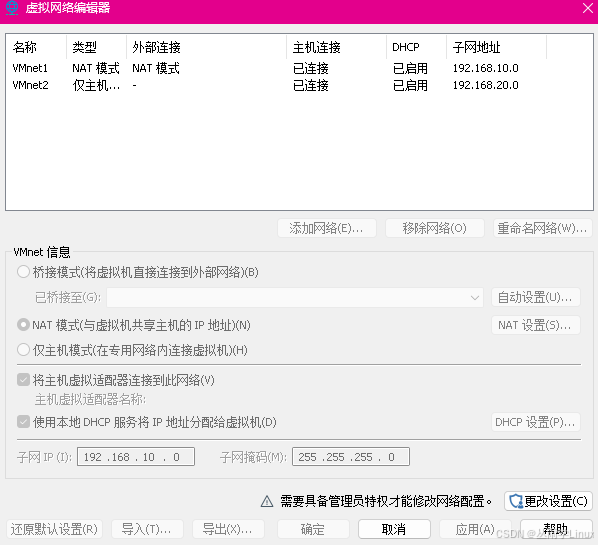Click the 添加网络(E)... button
Viewport: 598px width, 545px height.
[327, 228]
